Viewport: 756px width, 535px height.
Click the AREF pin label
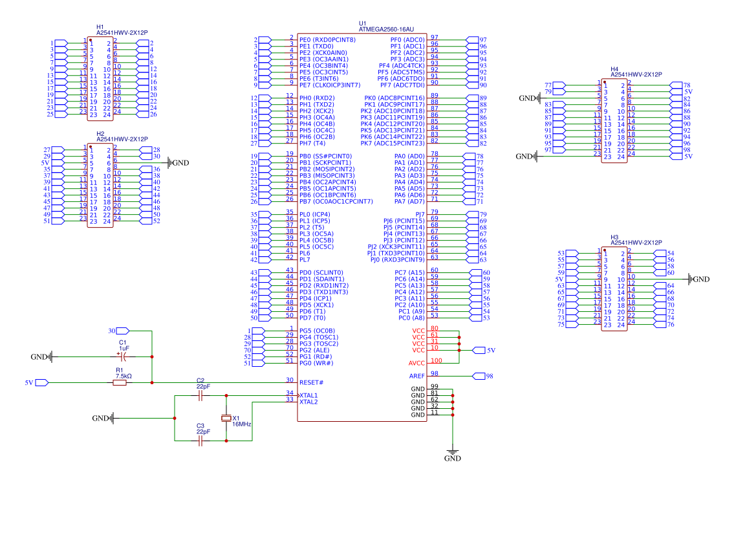[417, 377]
